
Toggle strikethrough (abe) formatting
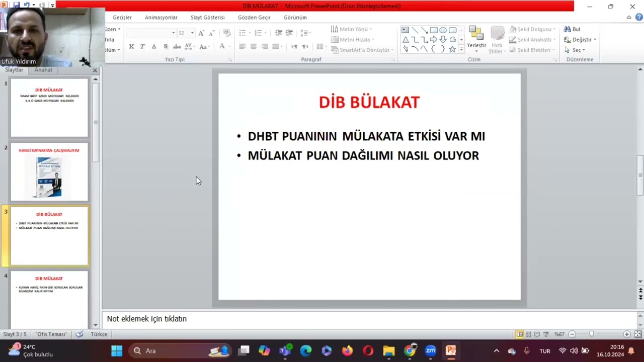[x=177, y=47]
